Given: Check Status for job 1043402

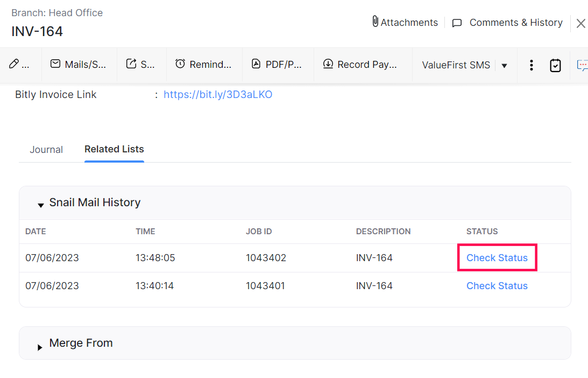Looking at the screenshot, I should click(x=497, y=258).
